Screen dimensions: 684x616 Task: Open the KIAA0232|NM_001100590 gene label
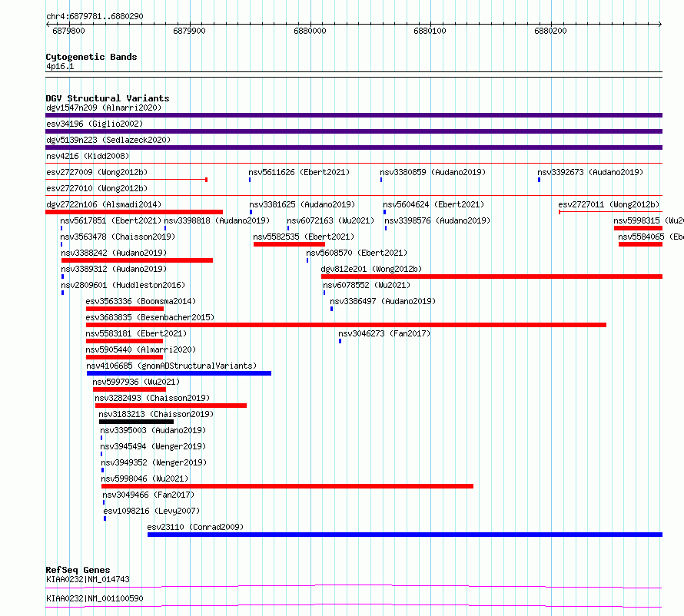coord(95,598)
